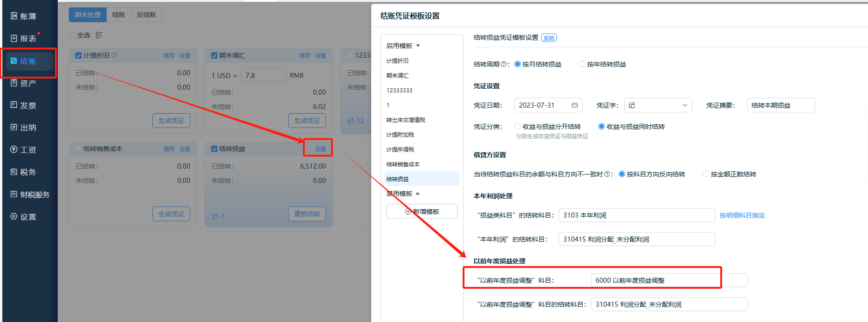
Task: Click the list view icon beside 全选
Action: [x=99, y=35]
